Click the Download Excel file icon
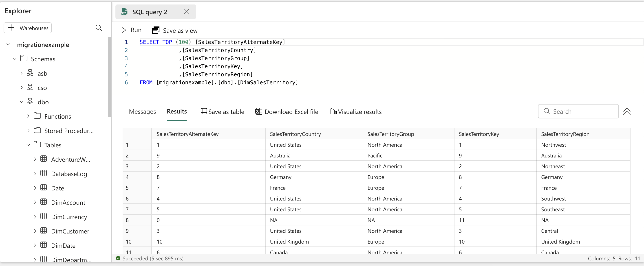The image size is (644, 266). 258,112
